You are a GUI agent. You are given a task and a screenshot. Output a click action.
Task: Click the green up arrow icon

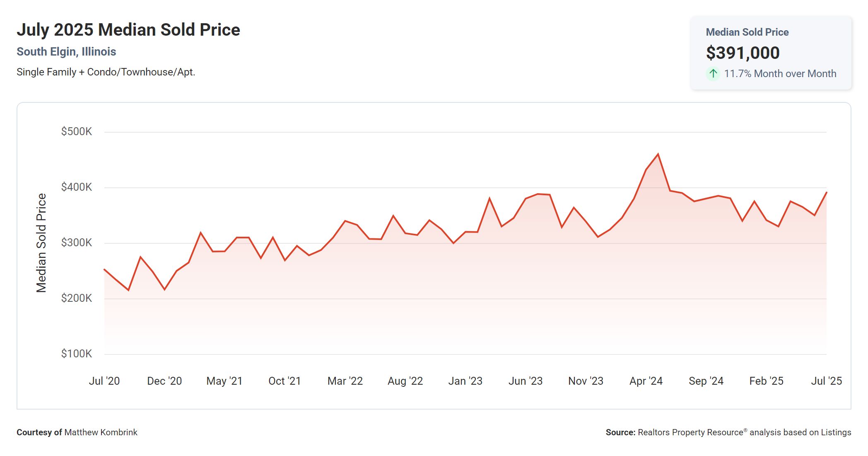click(713, 74)
